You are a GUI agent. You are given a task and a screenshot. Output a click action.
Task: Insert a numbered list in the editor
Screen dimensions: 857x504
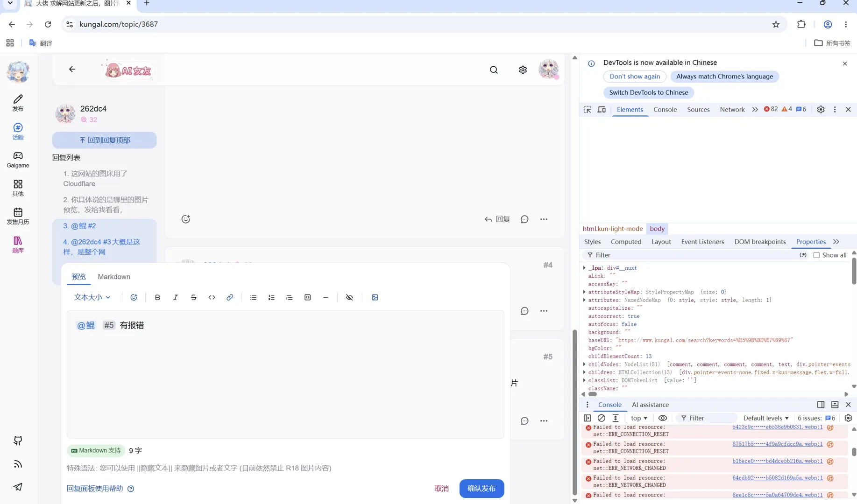271,297
